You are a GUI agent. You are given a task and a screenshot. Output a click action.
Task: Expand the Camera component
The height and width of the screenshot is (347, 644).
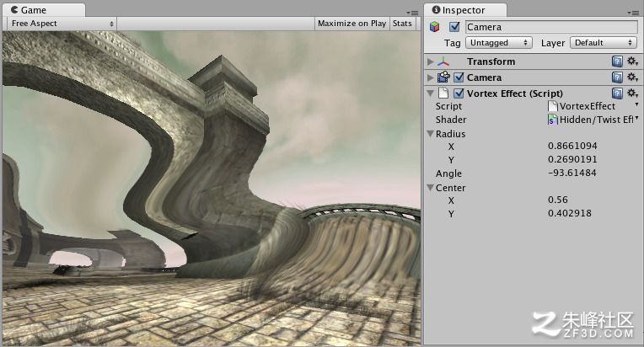[x=430, y=77]
